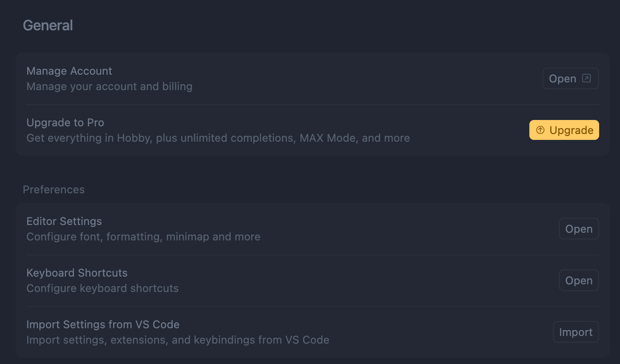Click 'Import Settings from VS Code' title
The image size is (620, 364).
pos(103,325)
